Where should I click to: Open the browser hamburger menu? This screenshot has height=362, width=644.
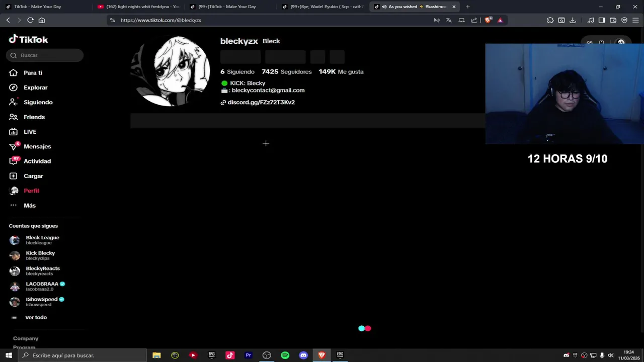point(635,20)
